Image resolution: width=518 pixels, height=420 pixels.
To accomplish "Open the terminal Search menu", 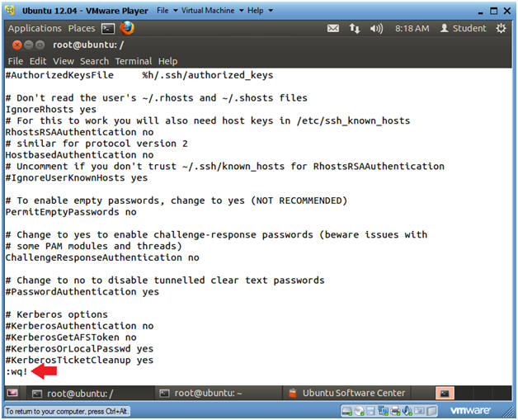I will [x=94, y=61].
